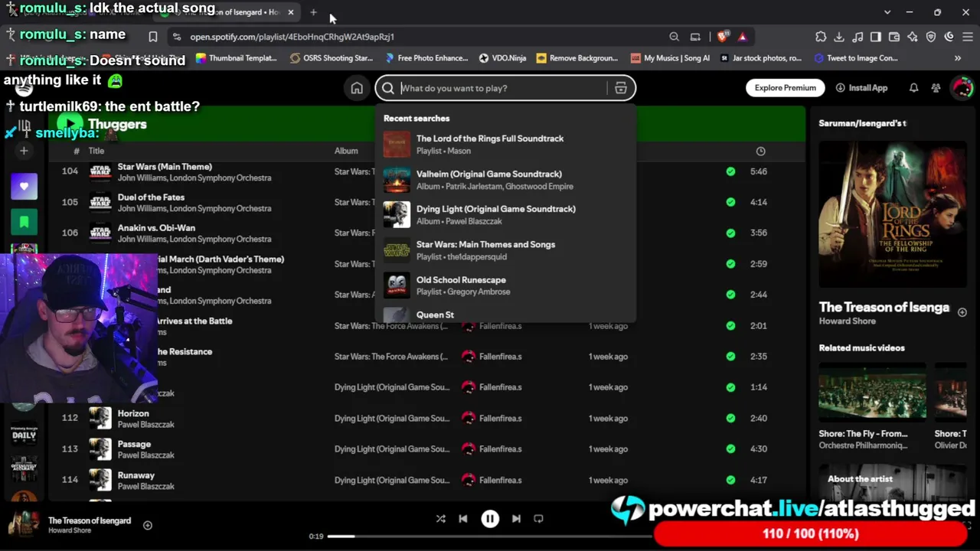Go to Spotify Home via the house icon
The height and width of the screenshot is (551, 980).
coord(357,88)
